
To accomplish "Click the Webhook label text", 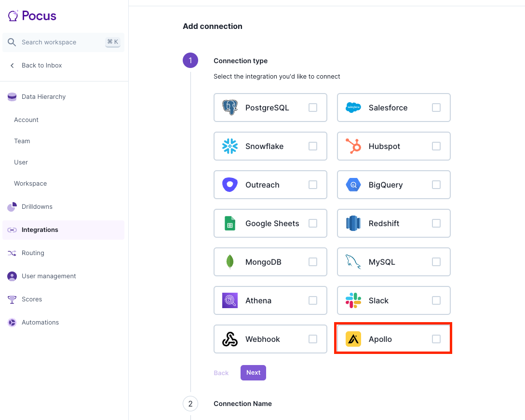I will [262, 339].
